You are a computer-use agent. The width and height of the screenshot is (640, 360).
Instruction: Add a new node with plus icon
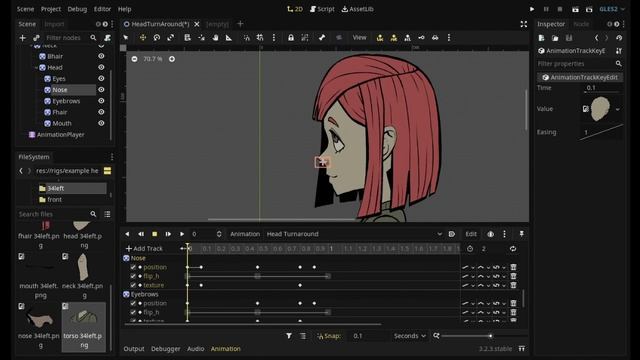[x=22, y=38]
